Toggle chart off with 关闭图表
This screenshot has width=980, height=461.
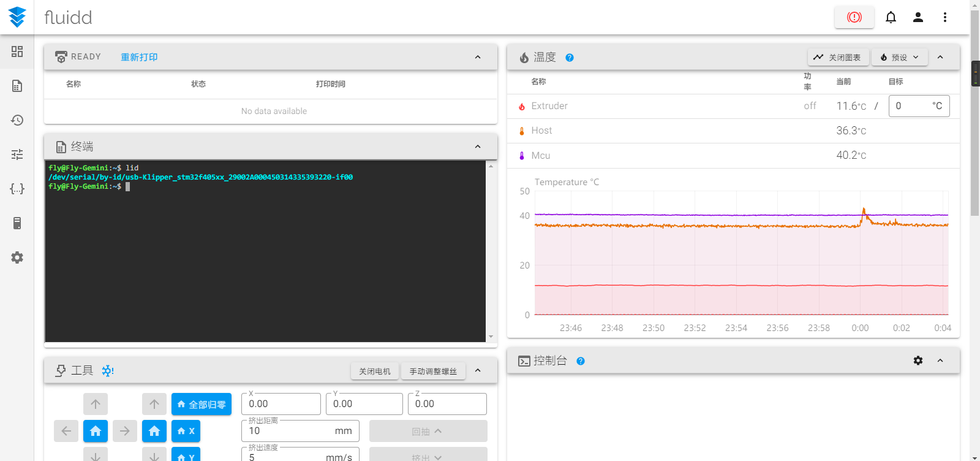coord(837,57)
